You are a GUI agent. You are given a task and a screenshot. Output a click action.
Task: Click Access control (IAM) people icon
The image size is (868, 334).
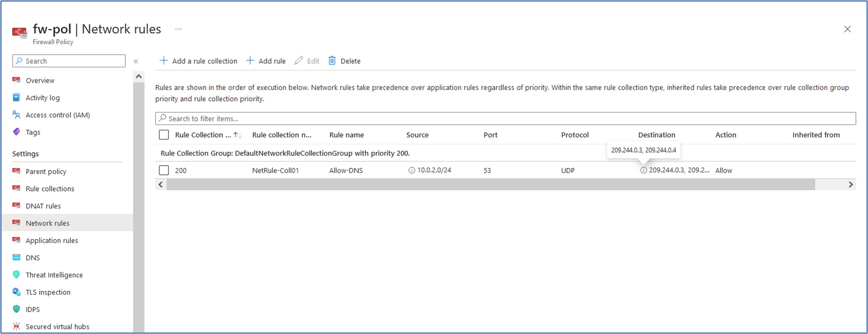(x=16, y=115)
